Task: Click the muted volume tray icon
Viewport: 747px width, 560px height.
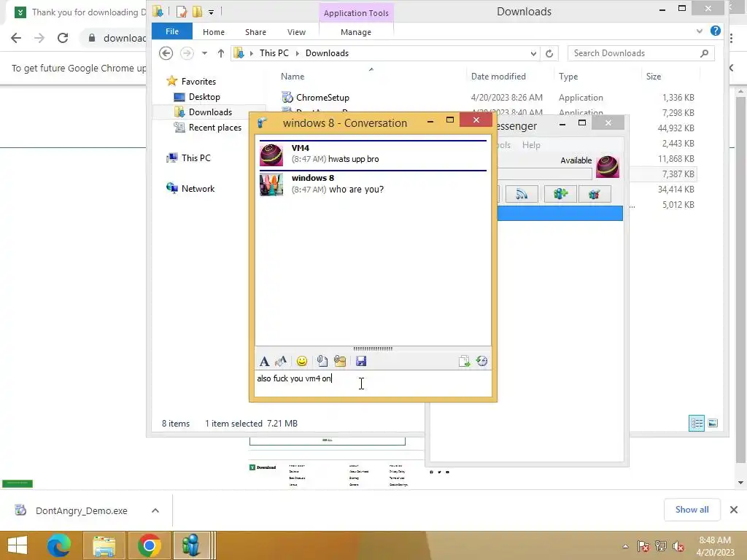Action: pyautogui.click(x=678, y=546)
